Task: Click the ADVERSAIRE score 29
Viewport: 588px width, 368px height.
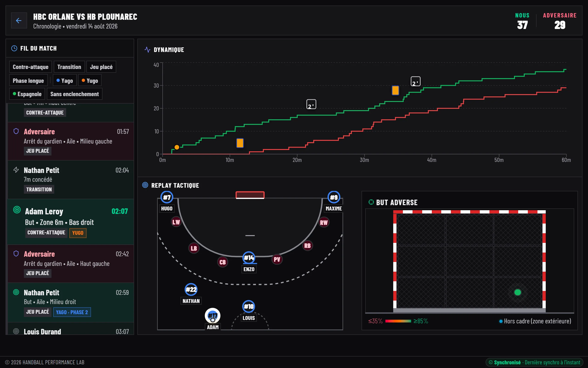Action: [x=560, y=25]
